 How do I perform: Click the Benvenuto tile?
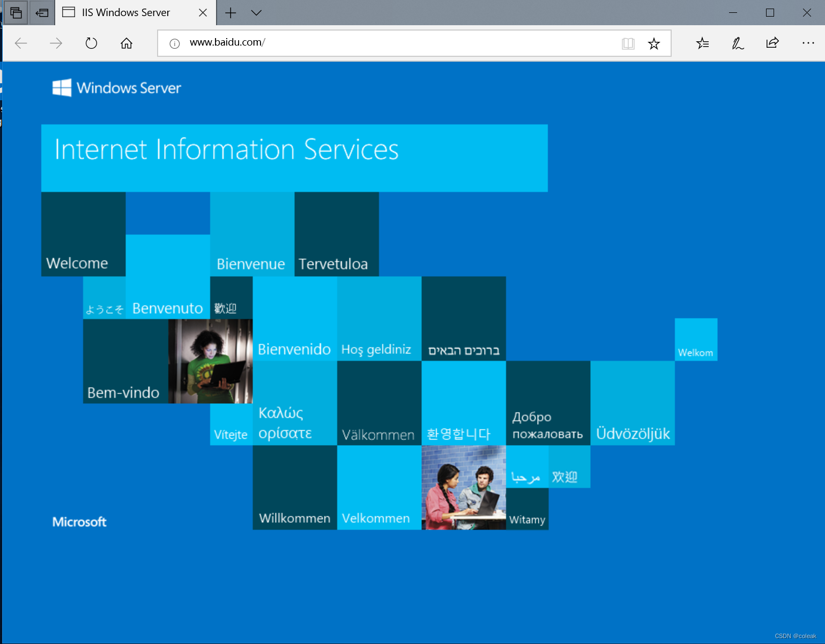[x=168, y=277]
